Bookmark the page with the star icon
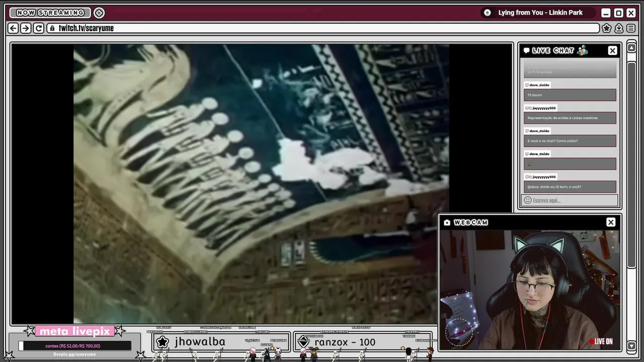 tap(607, 28)
